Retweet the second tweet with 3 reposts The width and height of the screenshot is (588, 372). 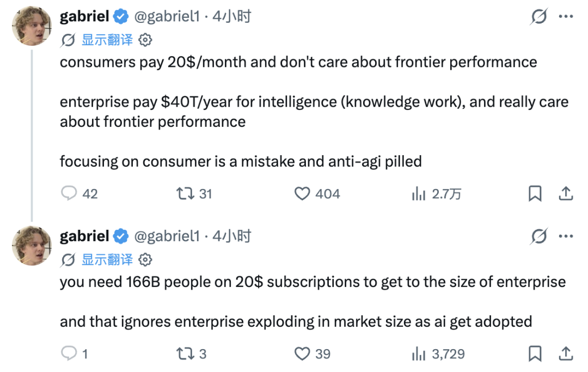pos(185,353)
